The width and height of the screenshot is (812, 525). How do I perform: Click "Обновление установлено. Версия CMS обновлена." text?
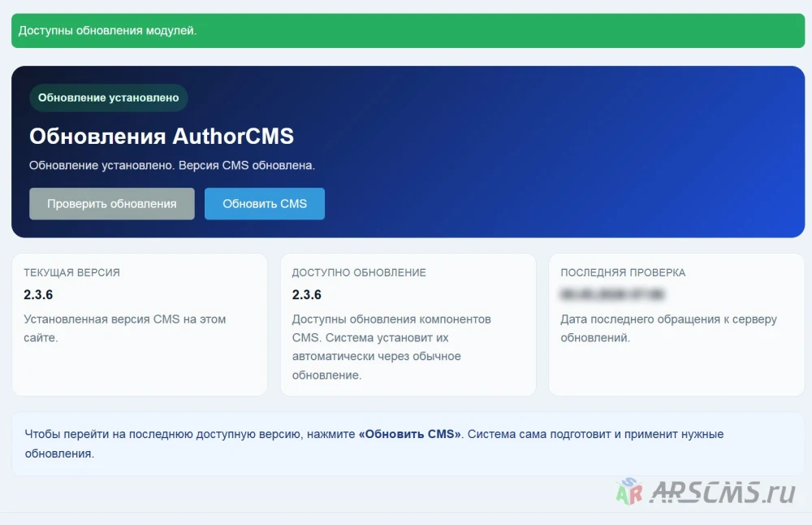point(172,165)
